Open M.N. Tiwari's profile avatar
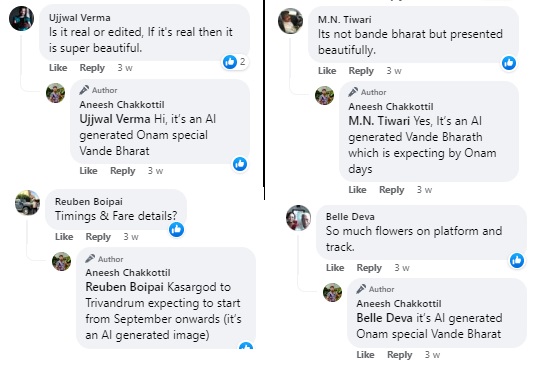 (291, 21)
